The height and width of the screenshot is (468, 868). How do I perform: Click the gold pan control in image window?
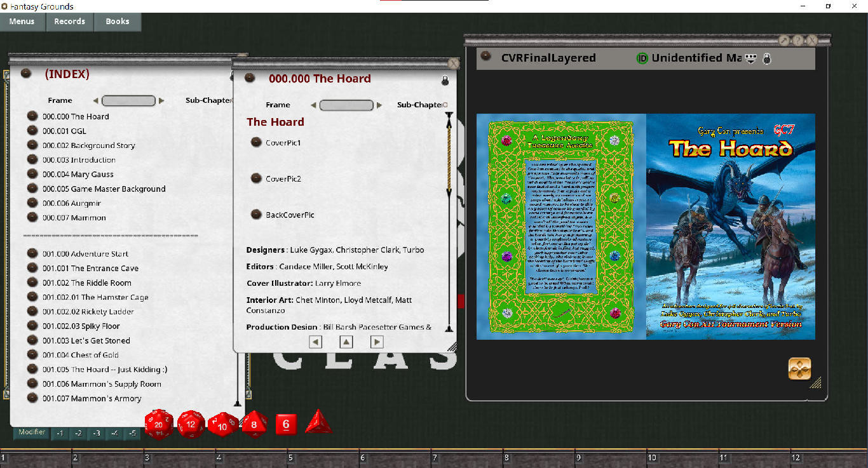(x=799, y=368)
